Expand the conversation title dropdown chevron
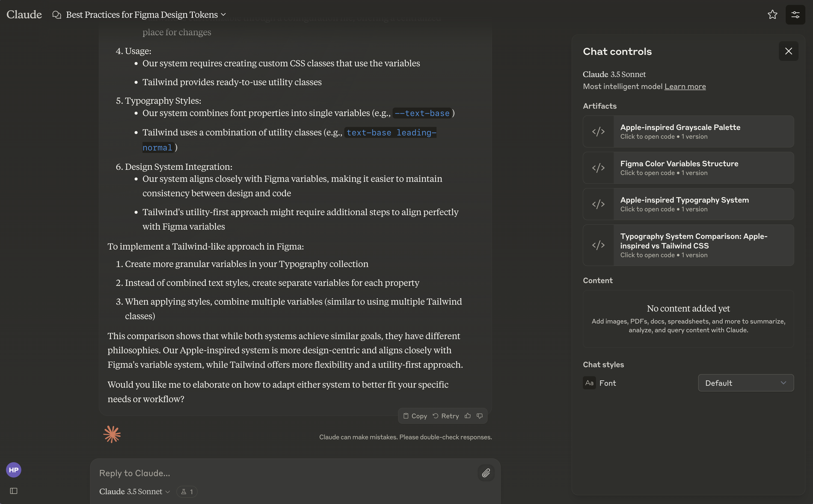Image resolution: width=813 pixels, height=504 pixels. 223,14
